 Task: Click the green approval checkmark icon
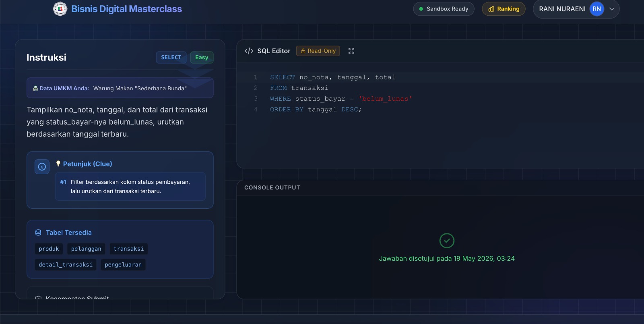(x=447, y=241)
